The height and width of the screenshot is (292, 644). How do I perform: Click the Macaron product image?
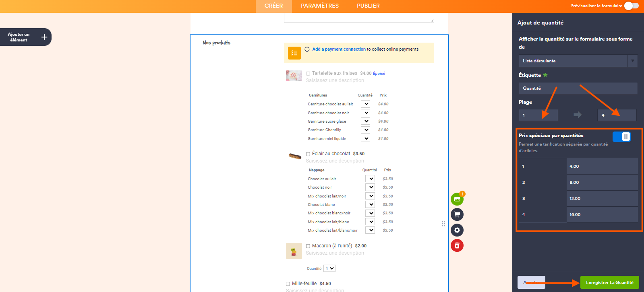(x=294, y=251)
